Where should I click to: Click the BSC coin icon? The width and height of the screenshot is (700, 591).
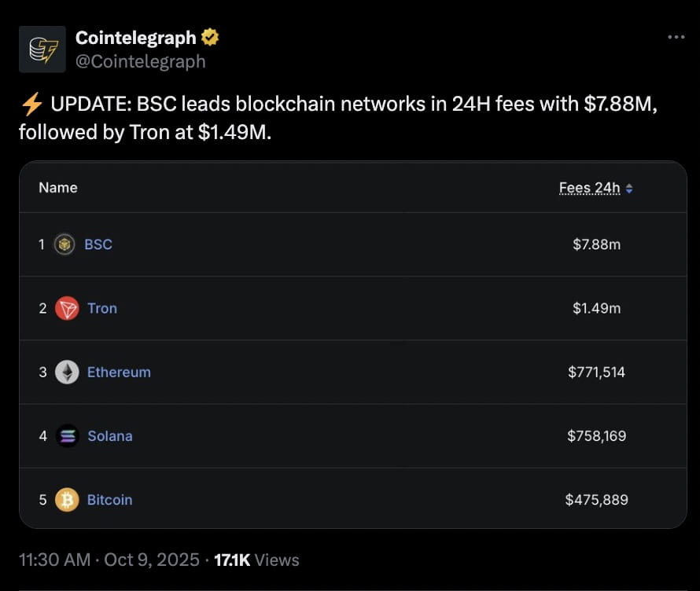click(x=64, y=244)
